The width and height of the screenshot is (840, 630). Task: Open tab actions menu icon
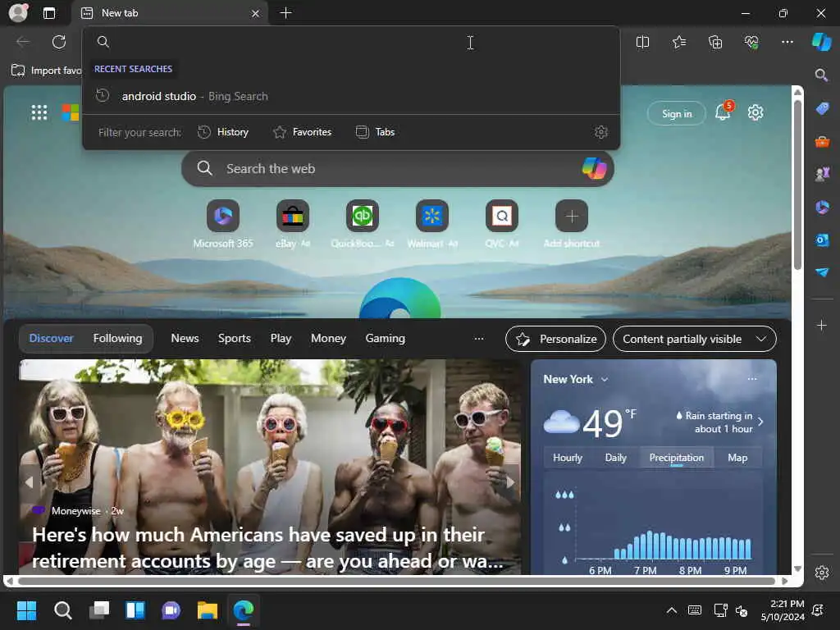point(48,13)
